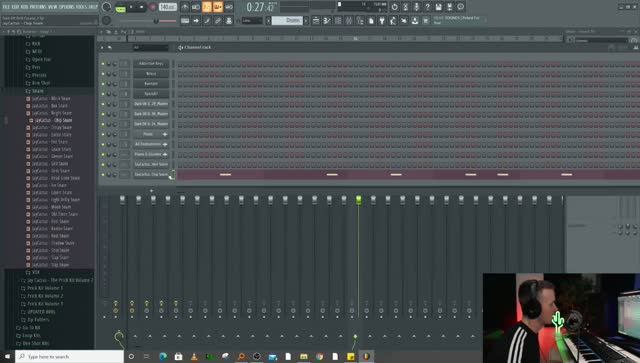Screen dimensions: 640x363
Task: Toggle the green Pattern/Song mode button
Action: click(120, 8)
